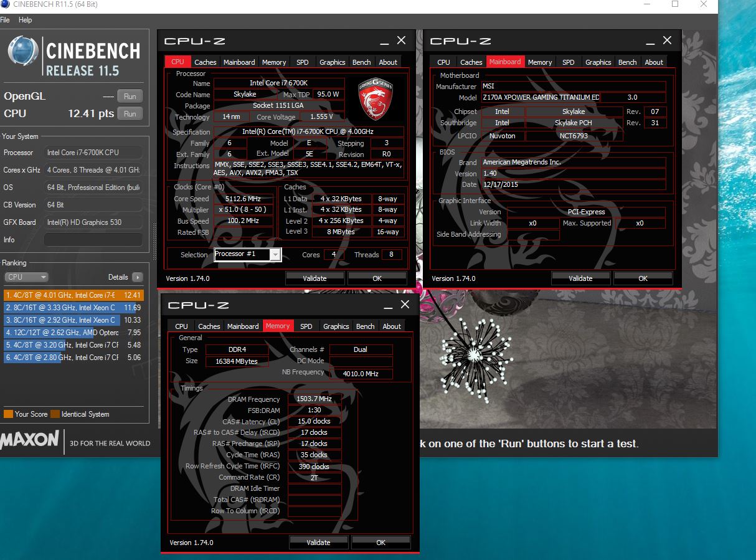Select ranking entry 8C/16T @ 3.33 GHz Xeon
Screen dimensions: 756x560
(73, 308)
